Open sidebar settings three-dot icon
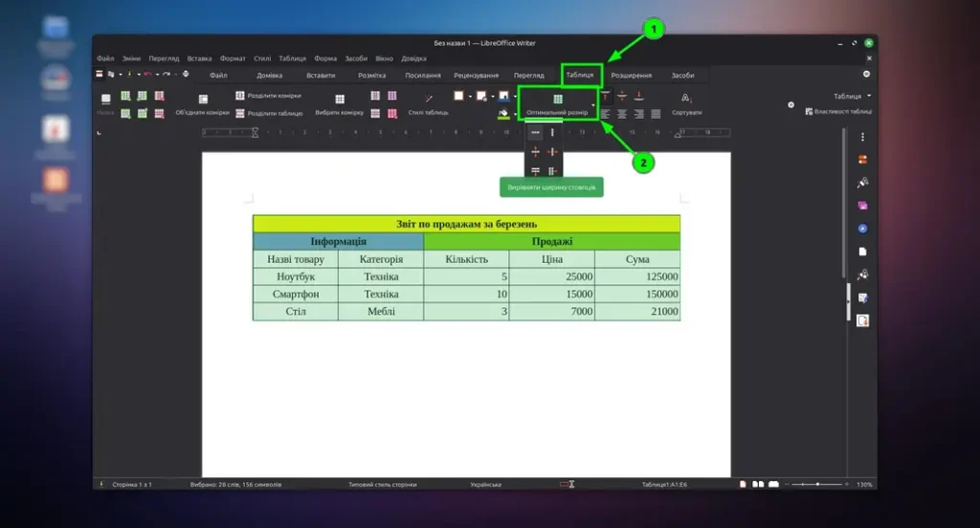The width and height of the screenshot is (980, 528). click(862, 136)
